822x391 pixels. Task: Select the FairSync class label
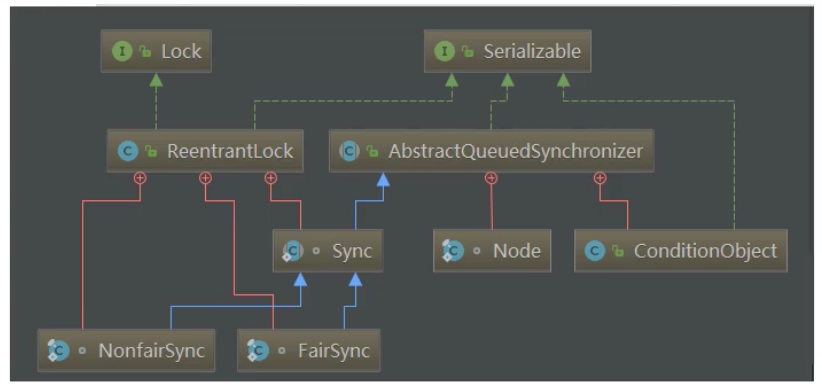334,351
